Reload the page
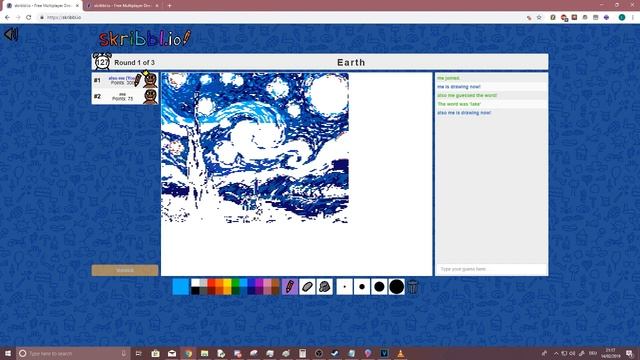 coord(29,18)
